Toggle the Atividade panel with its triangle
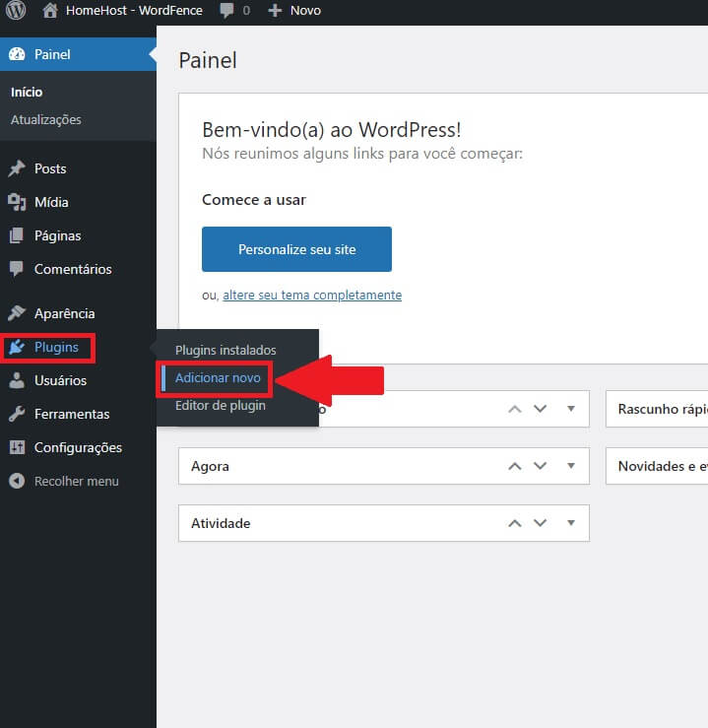708x728 pixels. [571, 523]
